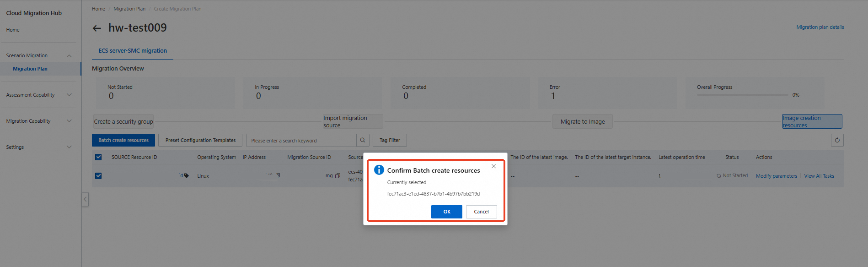This screenshot has height=267, width=868.
Task: Open the Migration plan details link
Action: [820, 27]
